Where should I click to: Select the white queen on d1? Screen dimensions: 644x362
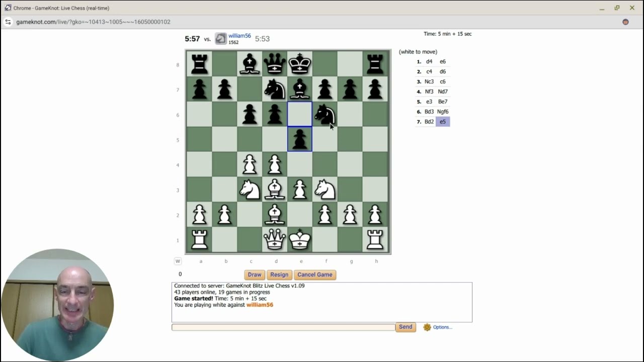(275, 240)
